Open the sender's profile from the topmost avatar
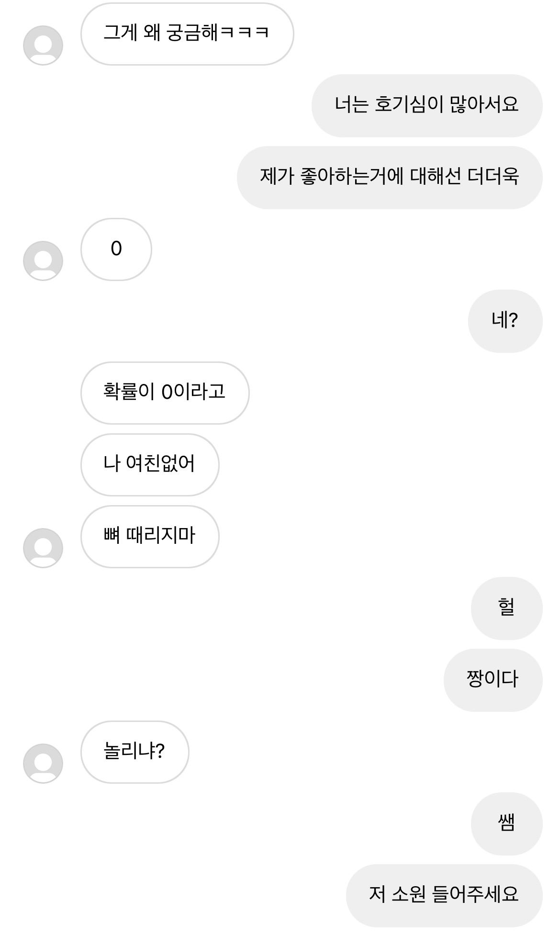This screenshot has height=935, width=560. click(x=43, y=45)
